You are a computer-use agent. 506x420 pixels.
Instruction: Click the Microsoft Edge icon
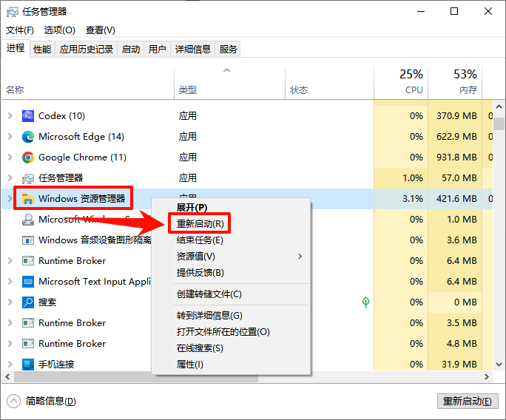point(28,137)
